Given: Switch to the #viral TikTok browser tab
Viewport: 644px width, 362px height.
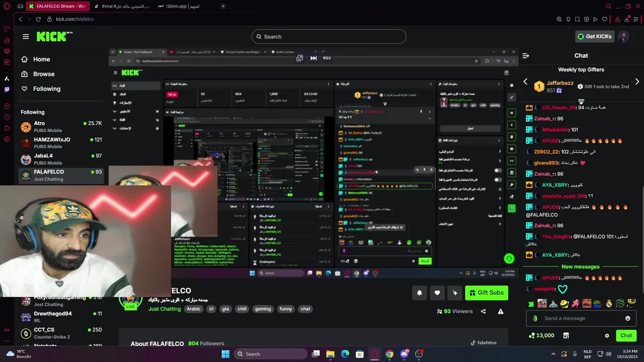Looking at the screenshot, I should [122, 6].
